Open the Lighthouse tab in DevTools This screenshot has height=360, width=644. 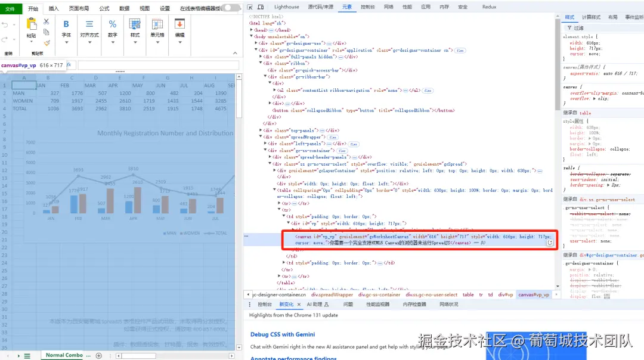[287, 7]
